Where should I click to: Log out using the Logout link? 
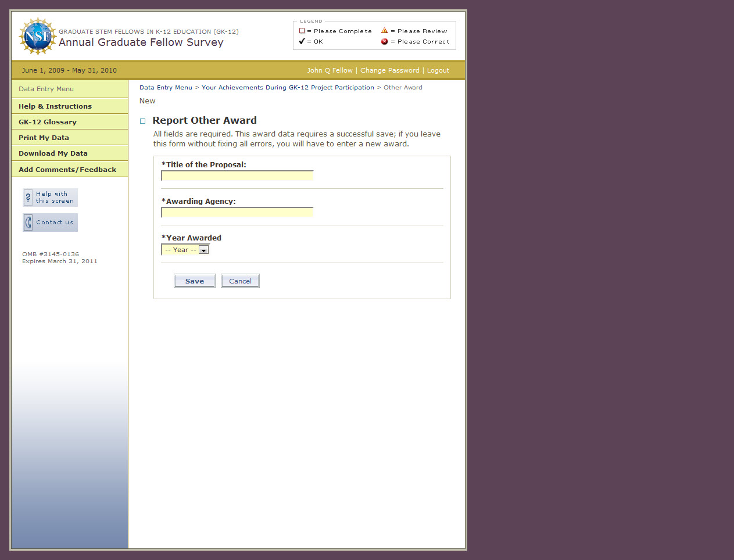438,70
